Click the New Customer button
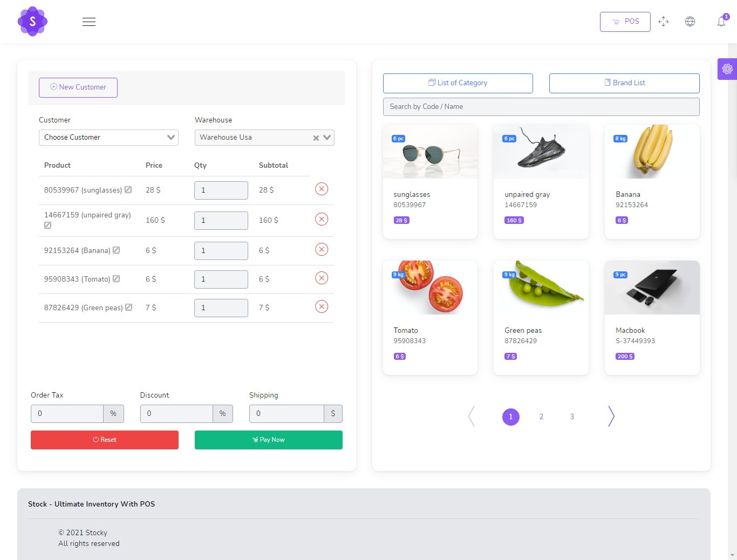737x560 pixels. 78,87
